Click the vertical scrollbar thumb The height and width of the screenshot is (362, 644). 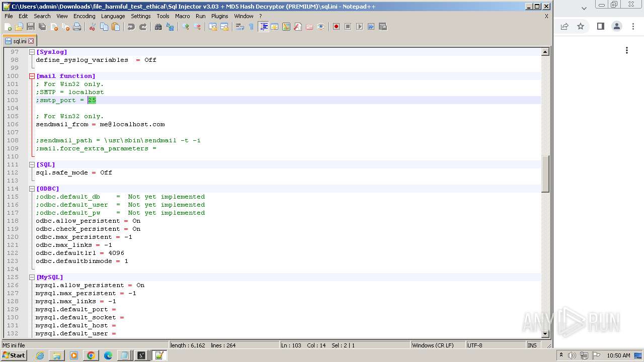click(545, 173)
